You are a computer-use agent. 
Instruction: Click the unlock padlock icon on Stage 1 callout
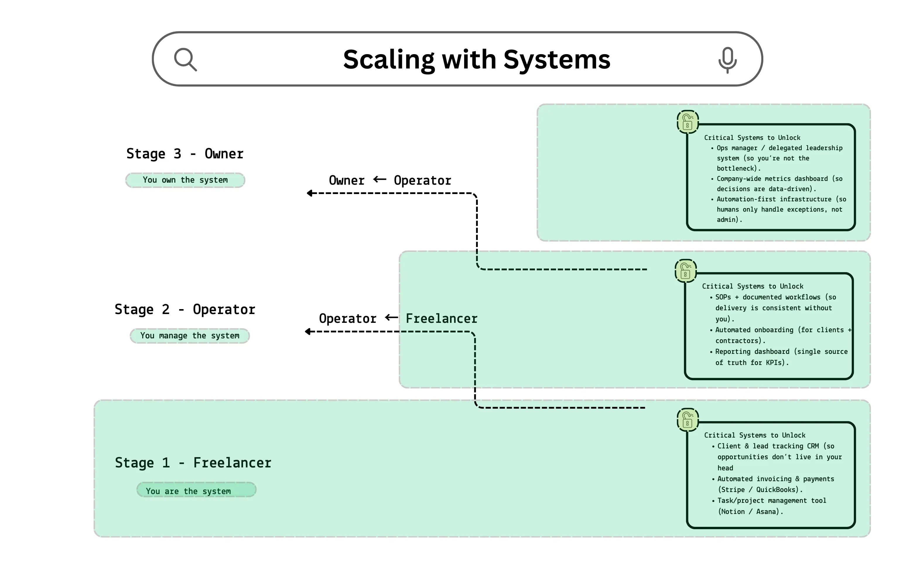(687, 420)
